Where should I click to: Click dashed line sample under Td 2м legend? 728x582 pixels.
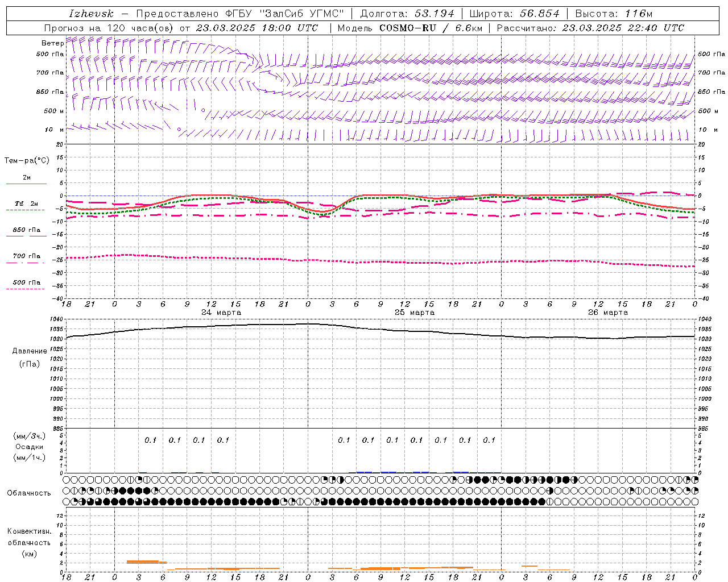(x=25, y=210)
